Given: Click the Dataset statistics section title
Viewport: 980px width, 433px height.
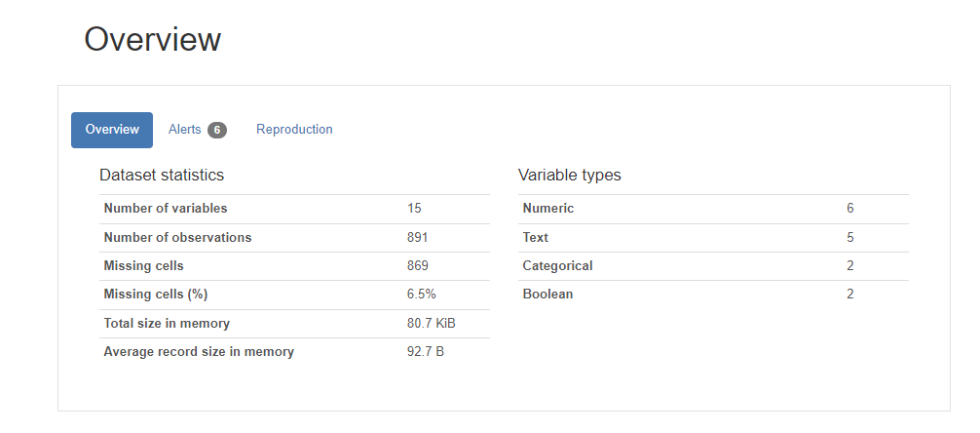Looking at the screenshot, I should 162,176.
